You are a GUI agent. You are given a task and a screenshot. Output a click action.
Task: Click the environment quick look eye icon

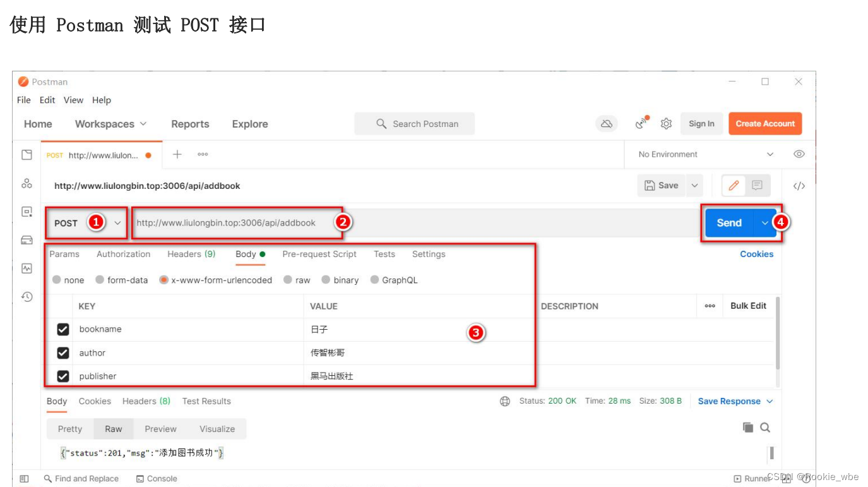pos(799,154)
